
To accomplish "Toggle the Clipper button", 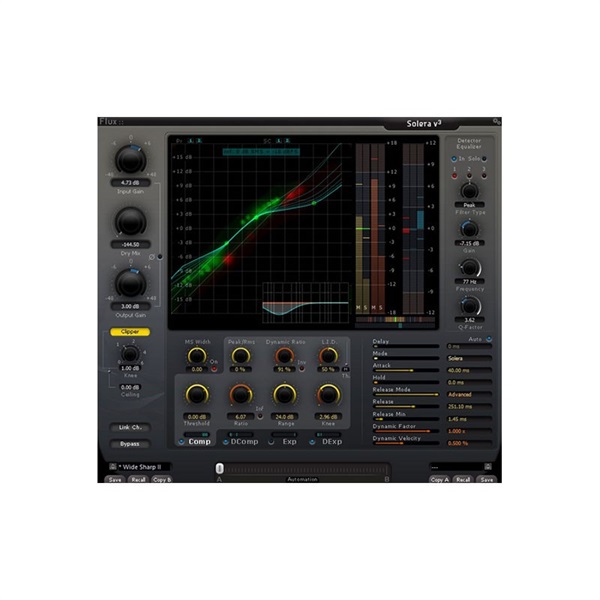I will tap(130, 332).
